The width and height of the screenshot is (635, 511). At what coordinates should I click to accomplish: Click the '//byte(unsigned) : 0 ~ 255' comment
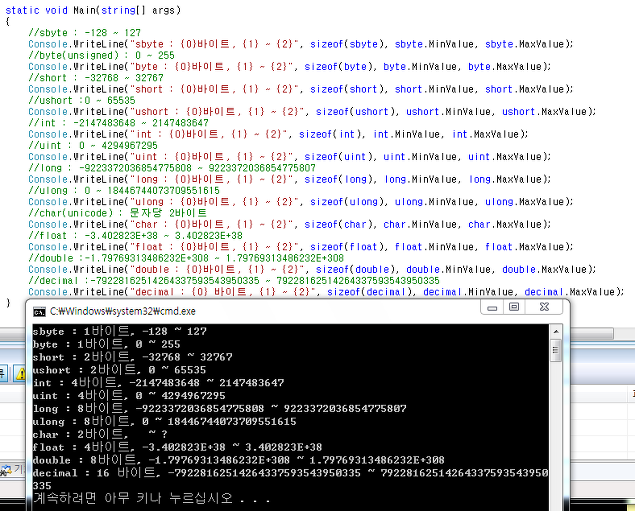click(101, 55)
